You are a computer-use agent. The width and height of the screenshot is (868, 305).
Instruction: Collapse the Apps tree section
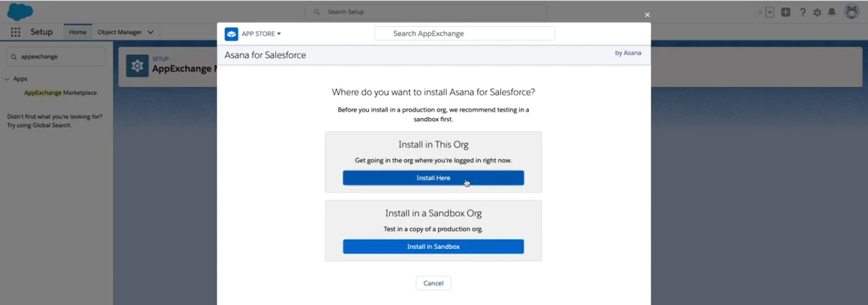[6, 79]
